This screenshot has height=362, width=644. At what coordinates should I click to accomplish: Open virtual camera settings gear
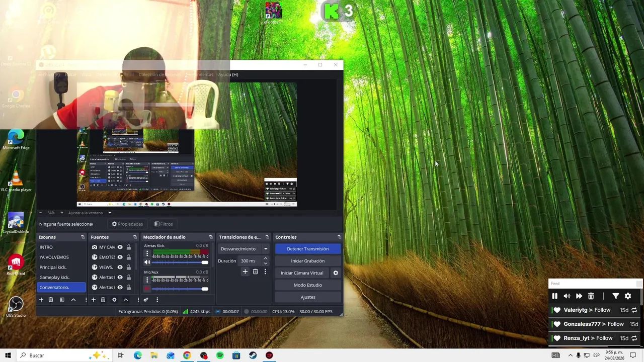click(x=336, y=273)
